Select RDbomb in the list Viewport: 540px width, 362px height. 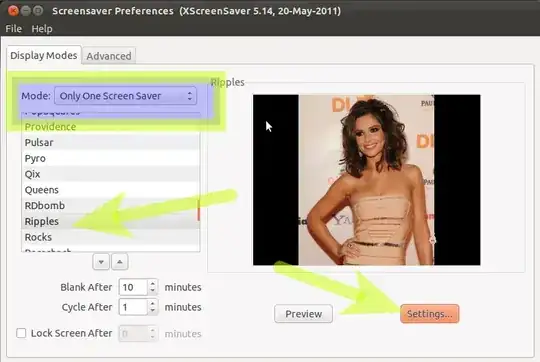click(111, 206)
